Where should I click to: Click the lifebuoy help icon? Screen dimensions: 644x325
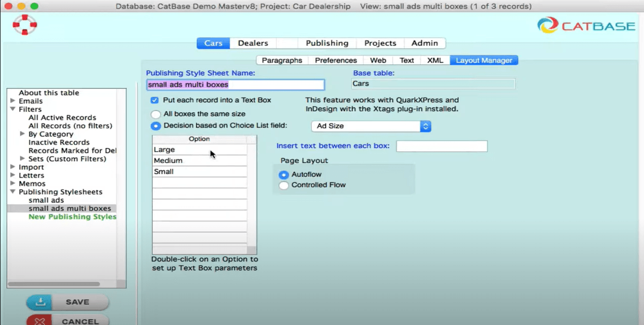click(x=25, y=24)
